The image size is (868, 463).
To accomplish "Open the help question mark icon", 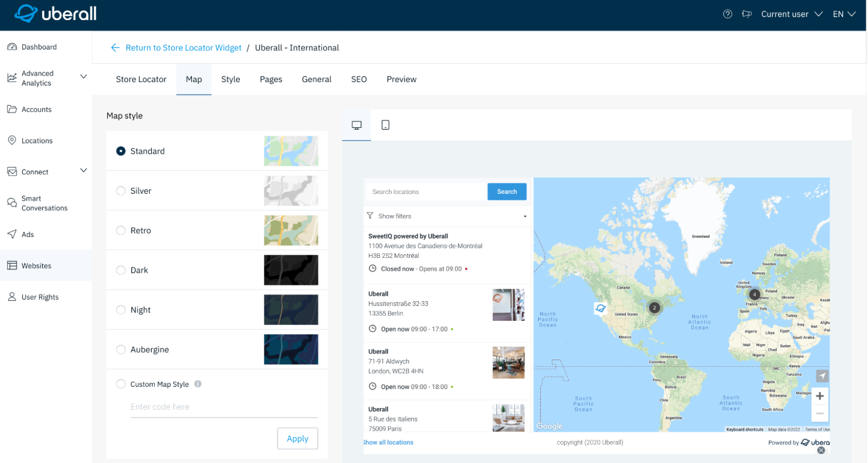I will (728, 14).
